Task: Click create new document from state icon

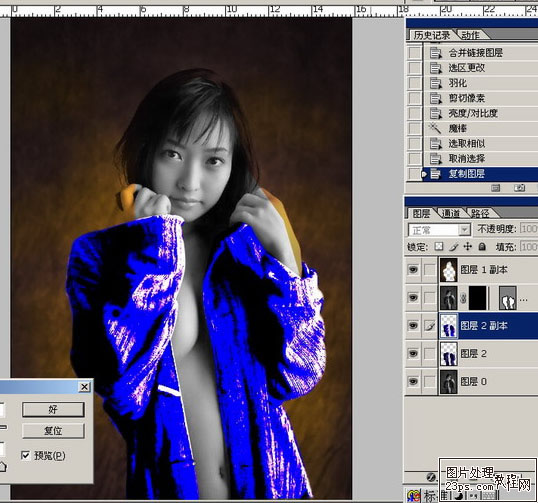Action: pos(495,188)
